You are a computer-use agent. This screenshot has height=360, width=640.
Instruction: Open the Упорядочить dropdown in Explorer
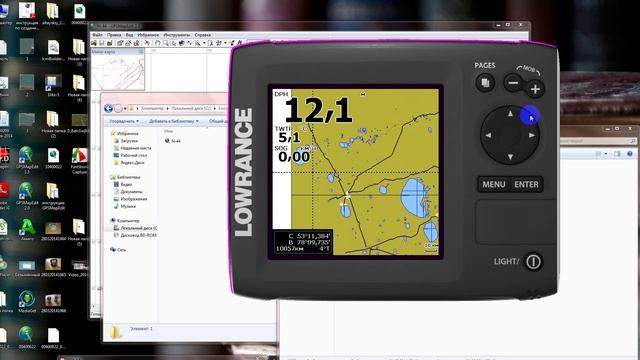pos(124,121)
